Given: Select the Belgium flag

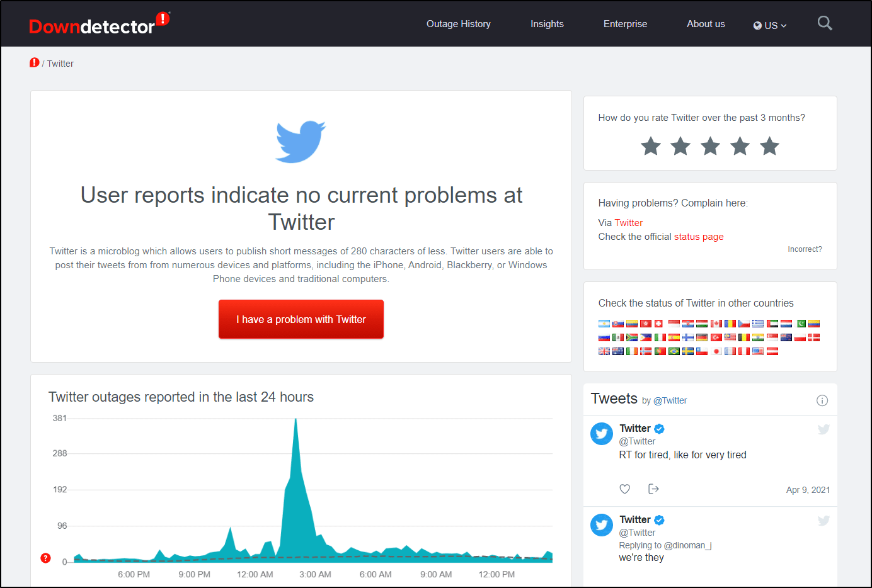Looking at the screenshot, I should tap(744, 337).
